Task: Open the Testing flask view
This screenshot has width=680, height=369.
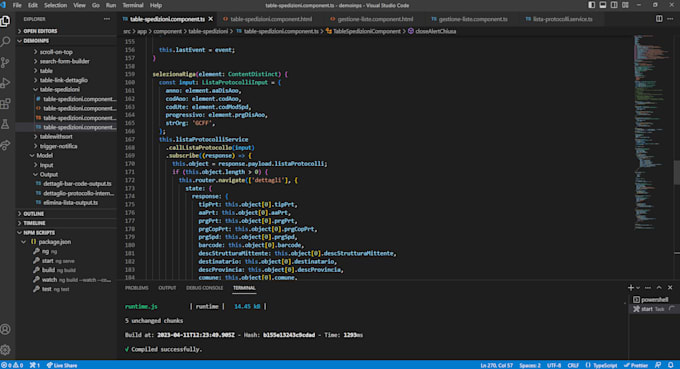Action: 6,124
